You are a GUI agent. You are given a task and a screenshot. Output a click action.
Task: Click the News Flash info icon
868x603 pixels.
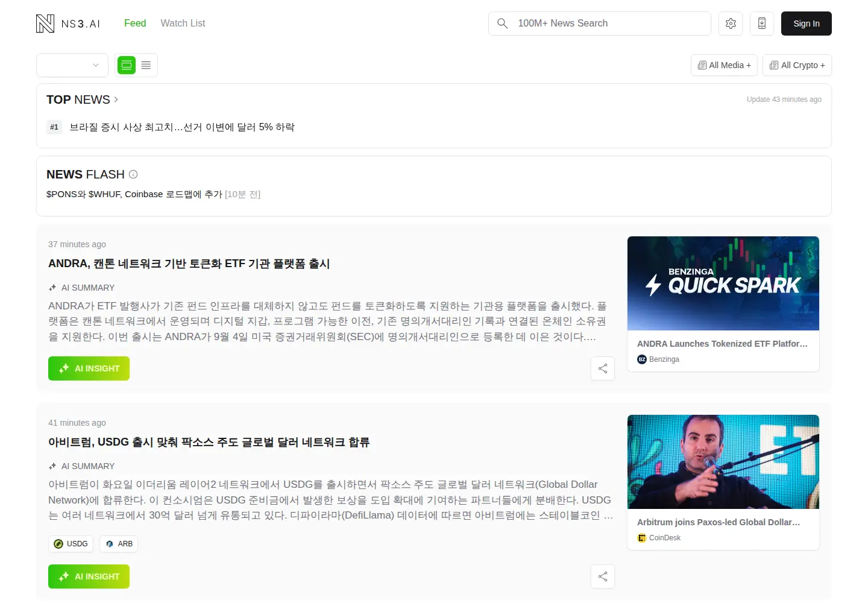pos(133,174)
